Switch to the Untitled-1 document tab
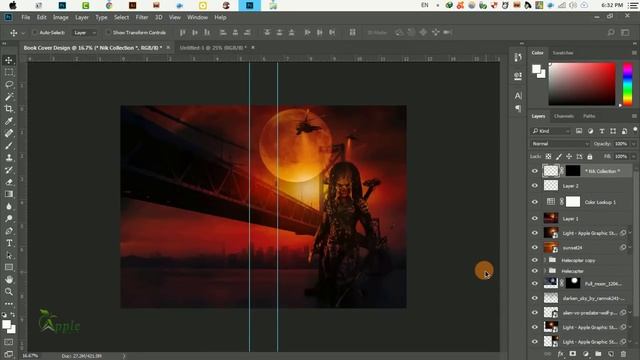This screenshot has width=640, height=360. click(213, 48)
